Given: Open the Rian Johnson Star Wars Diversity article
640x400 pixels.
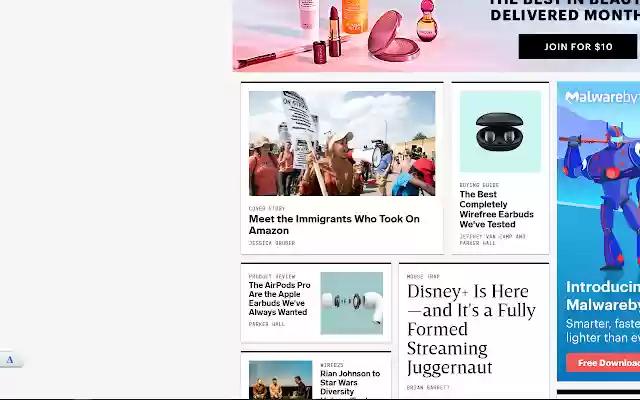Looking at the screenshot, I should coord(350,384).
